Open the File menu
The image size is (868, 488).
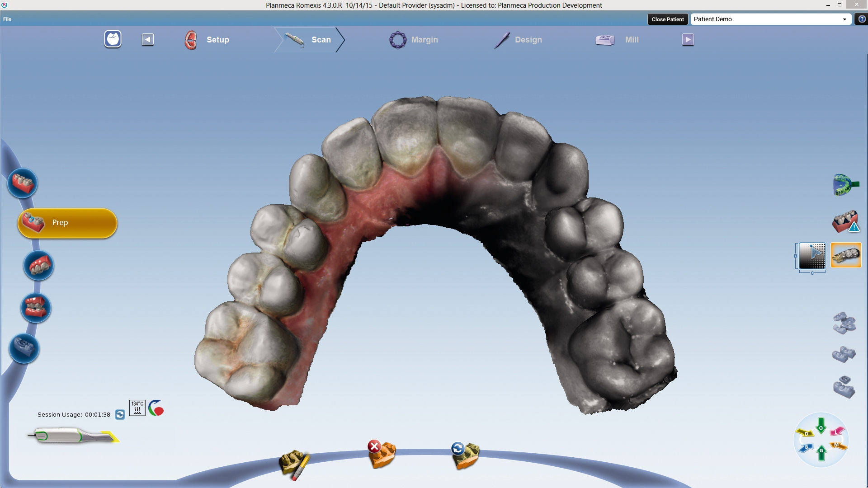click(x=7, y=19)
